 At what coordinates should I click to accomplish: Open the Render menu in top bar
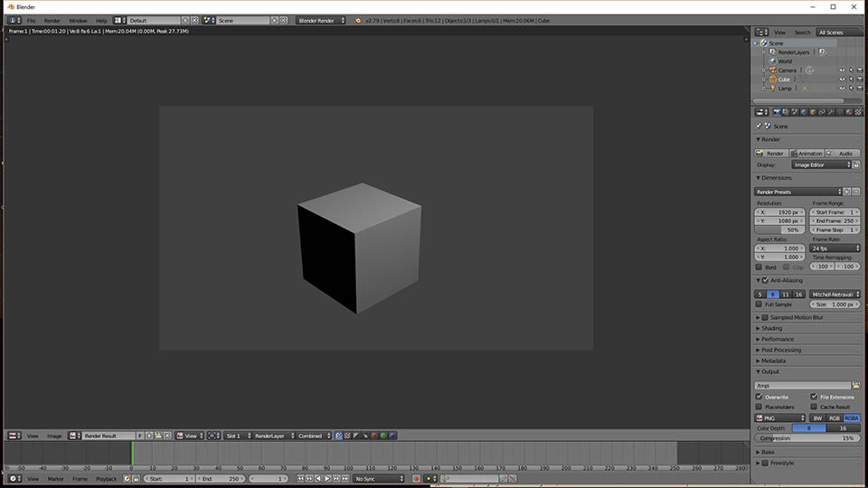pyautogui.click(x=52, y=21)
